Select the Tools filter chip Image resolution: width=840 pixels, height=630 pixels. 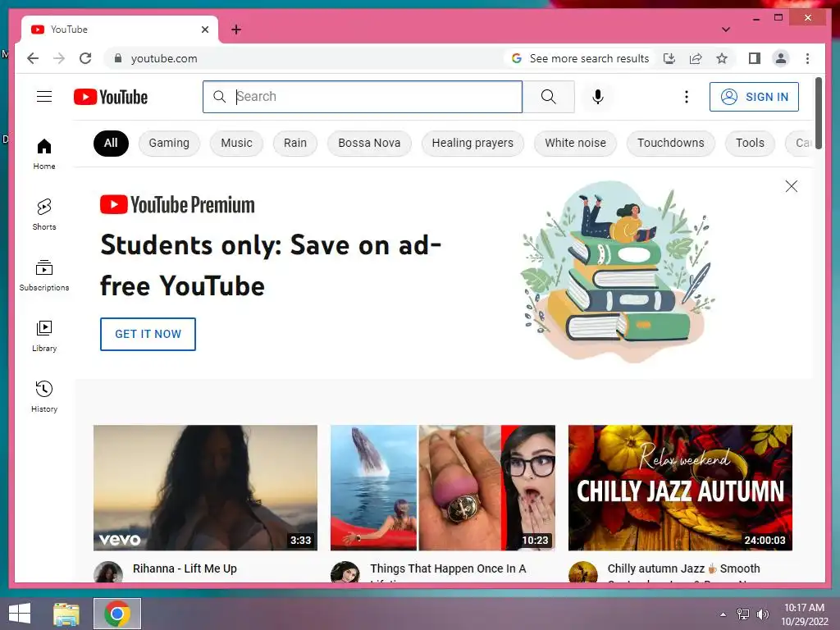click(750, 143)
